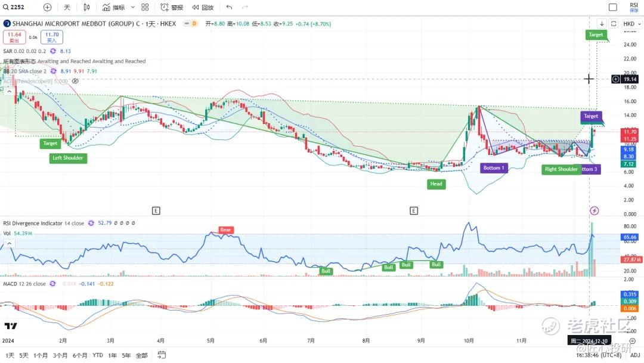Image resolution: width=644 pixels, height=363 pixels.
Task: Start bar replay with 回放
Action: tap(203, 7)
